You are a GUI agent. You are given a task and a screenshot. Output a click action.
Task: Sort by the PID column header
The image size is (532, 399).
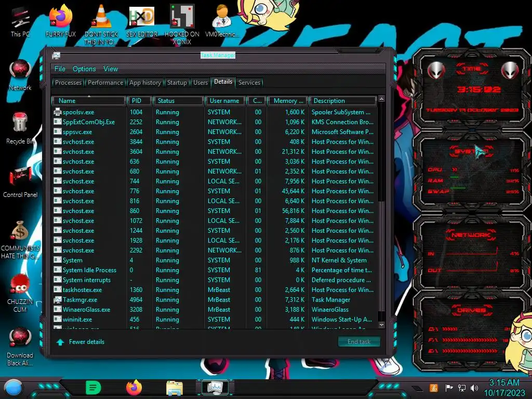click(x=139, y=101)
